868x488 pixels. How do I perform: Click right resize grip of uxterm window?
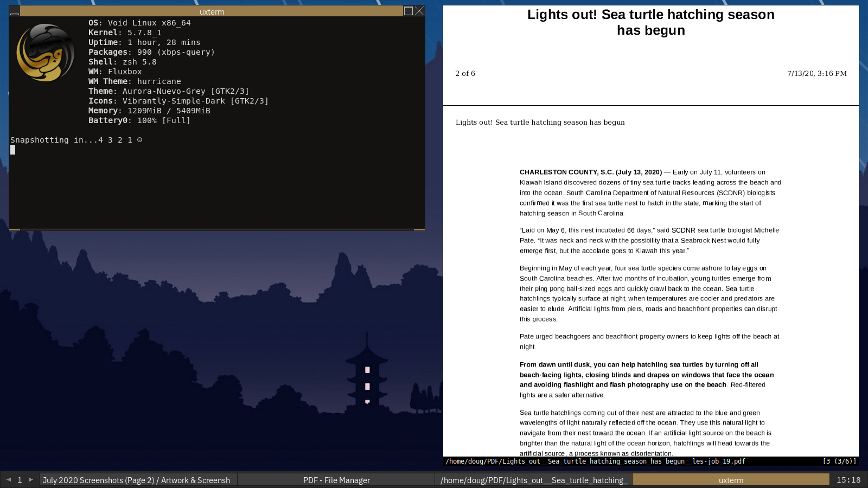(x=419, y=229)
